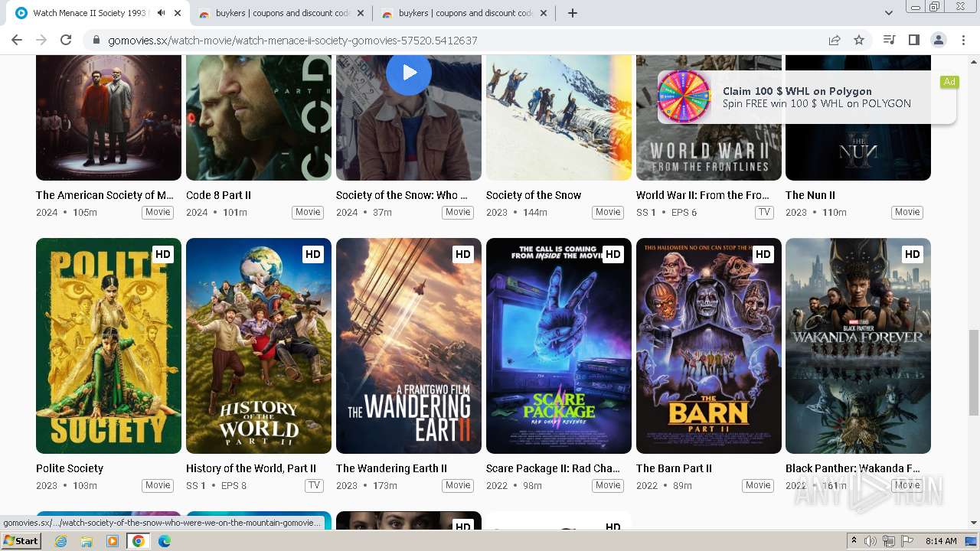Click The Barn Part II poster

coord(709,346)
